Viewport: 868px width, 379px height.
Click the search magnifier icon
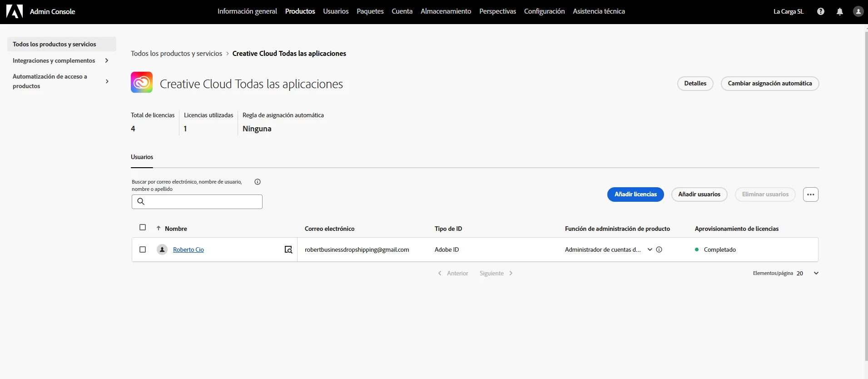[x=141, y=201]
